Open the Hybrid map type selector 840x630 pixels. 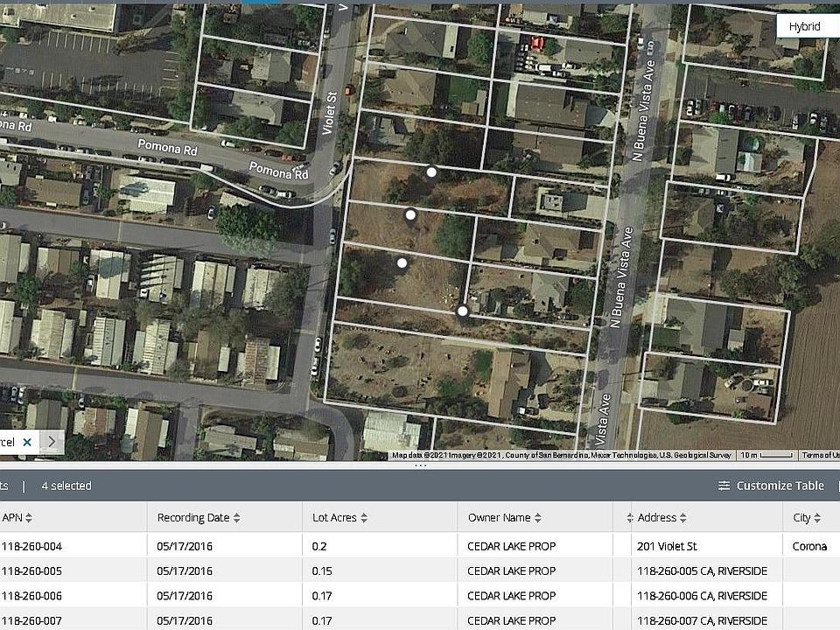[808, 26]
